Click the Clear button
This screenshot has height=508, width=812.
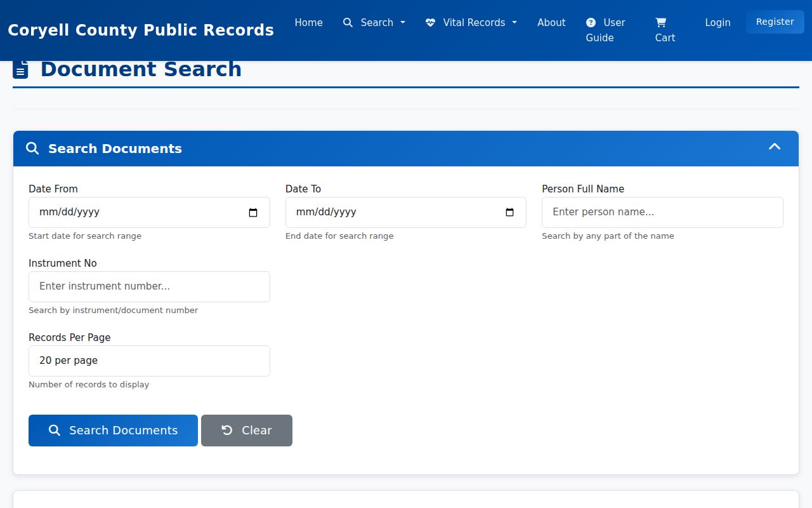click(x=247, y=431)
